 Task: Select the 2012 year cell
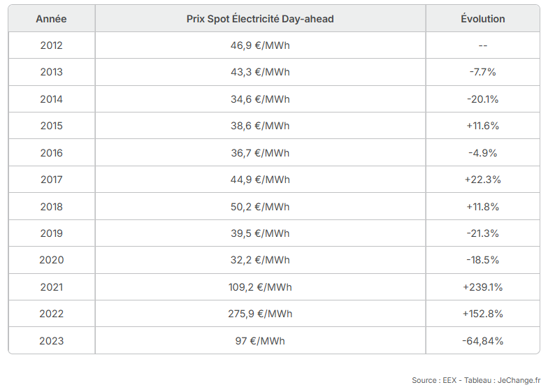pyautogui.click(x=52, y=45)
